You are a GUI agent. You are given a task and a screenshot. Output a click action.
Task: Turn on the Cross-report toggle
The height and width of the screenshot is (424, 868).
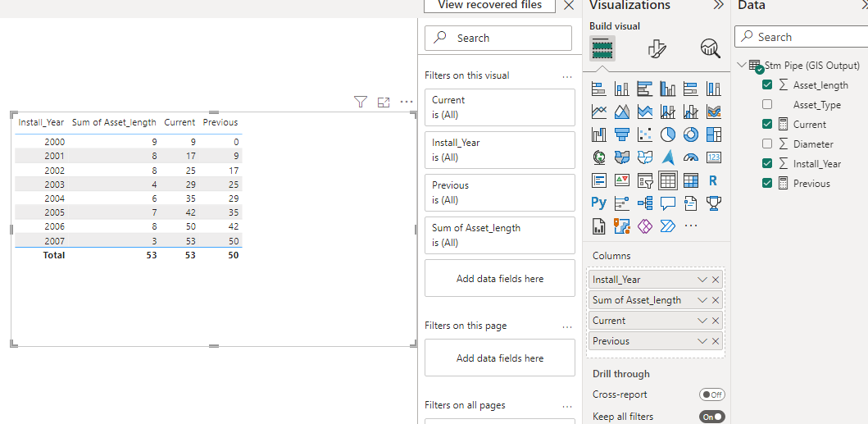tap(712, 394)
